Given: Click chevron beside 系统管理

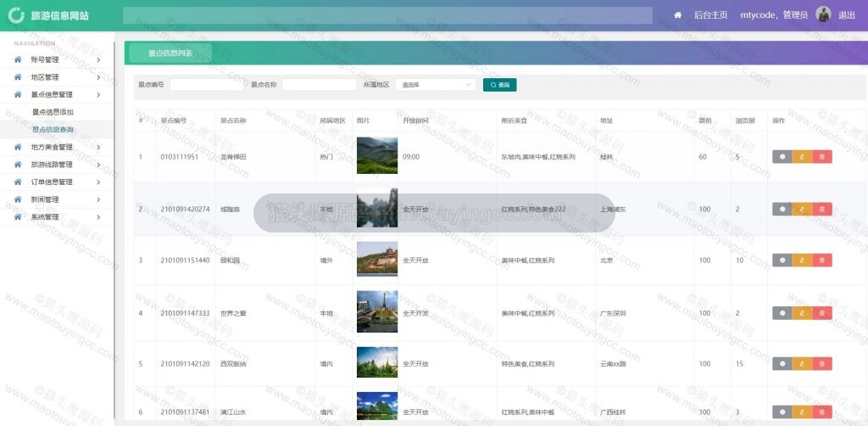Looking at the screenshot, I should coord(98,217).
